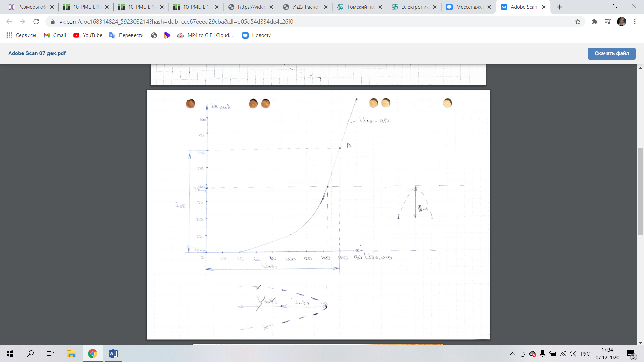Open the Сервисы apps bookmark
This screenshot has width=644, height=362.
click(x=21, y=35)
